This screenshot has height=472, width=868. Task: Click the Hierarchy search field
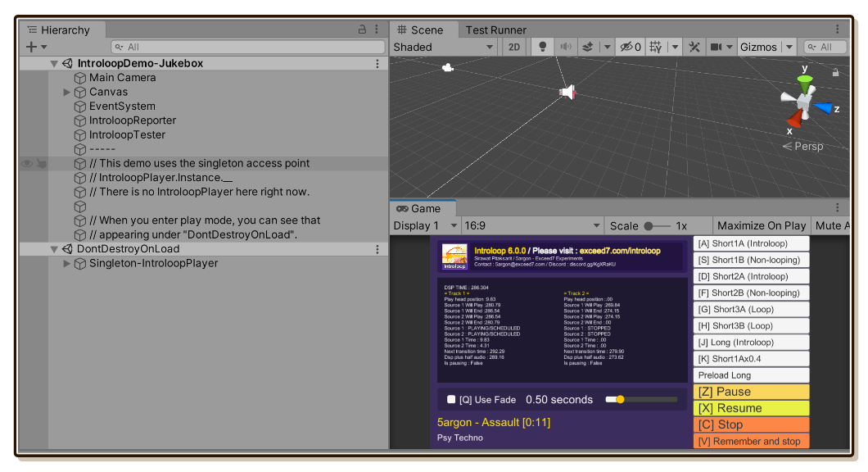[247, 47]
